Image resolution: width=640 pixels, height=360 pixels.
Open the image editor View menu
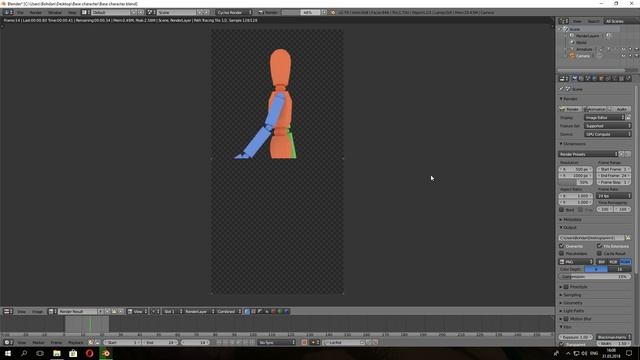(x=21, y=311)
